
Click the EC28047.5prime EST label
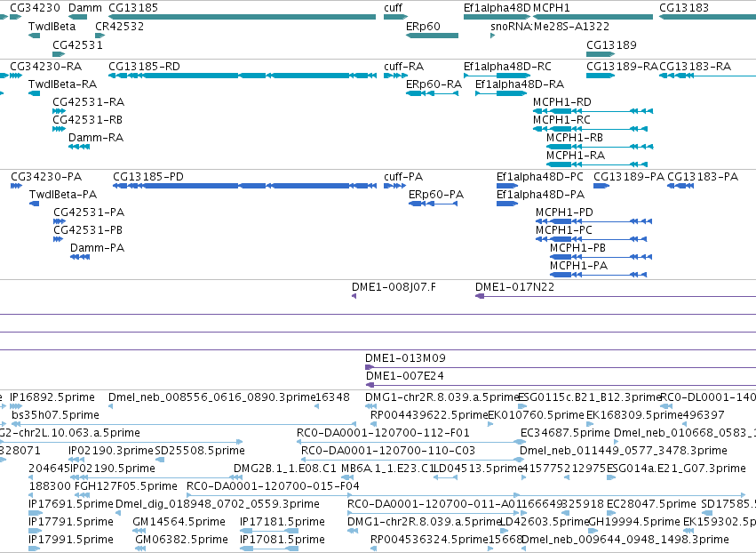point(651,504)
